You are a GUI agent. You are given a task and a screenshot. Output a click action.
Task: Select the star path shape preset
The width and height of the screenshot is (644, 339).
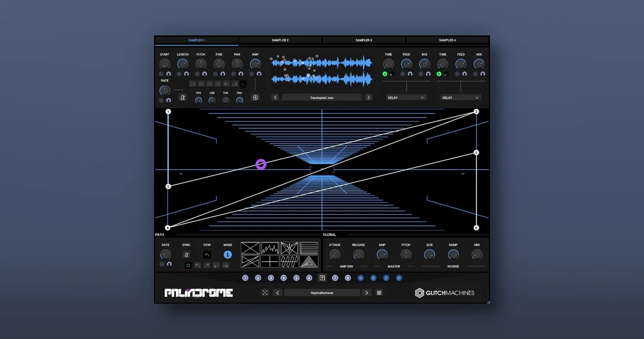289,248
